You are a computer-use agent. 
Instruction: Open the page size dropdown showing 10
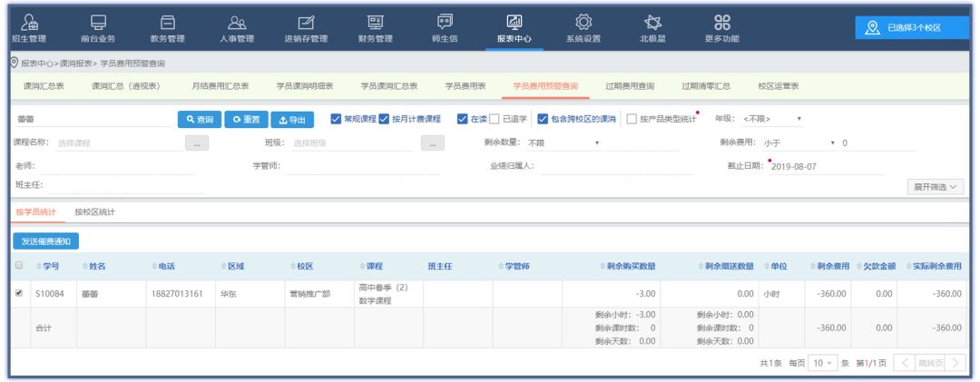click(x=823, y=363)
